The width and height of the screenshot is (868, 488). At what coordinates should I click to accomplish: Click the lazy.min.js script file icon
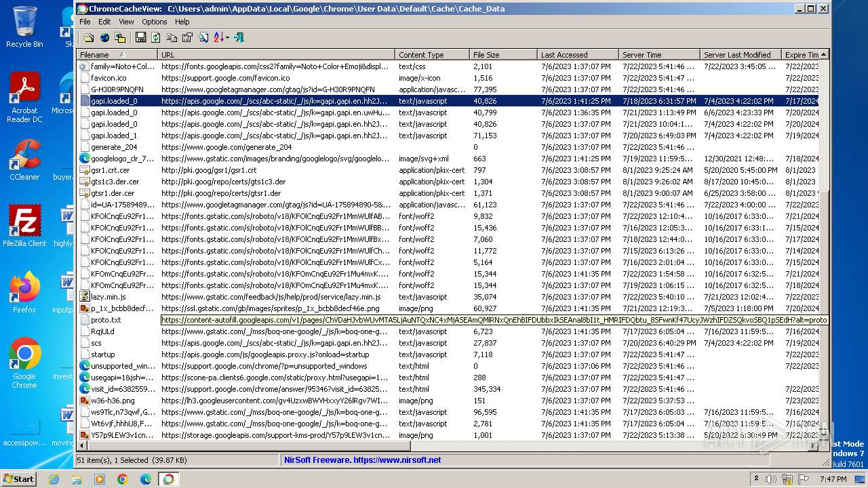84,297
